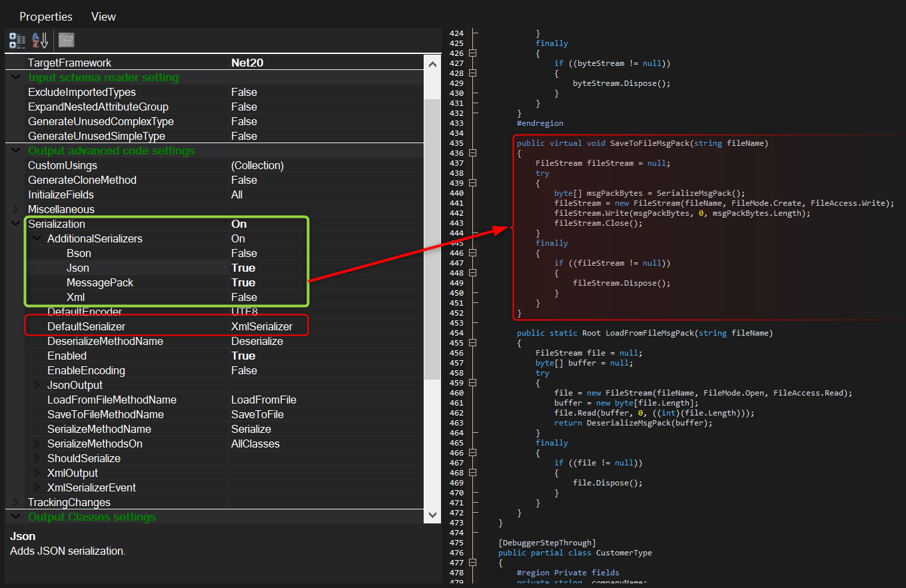Expand the JsonOutput node
906x588 pixels.
coord(37,386)
